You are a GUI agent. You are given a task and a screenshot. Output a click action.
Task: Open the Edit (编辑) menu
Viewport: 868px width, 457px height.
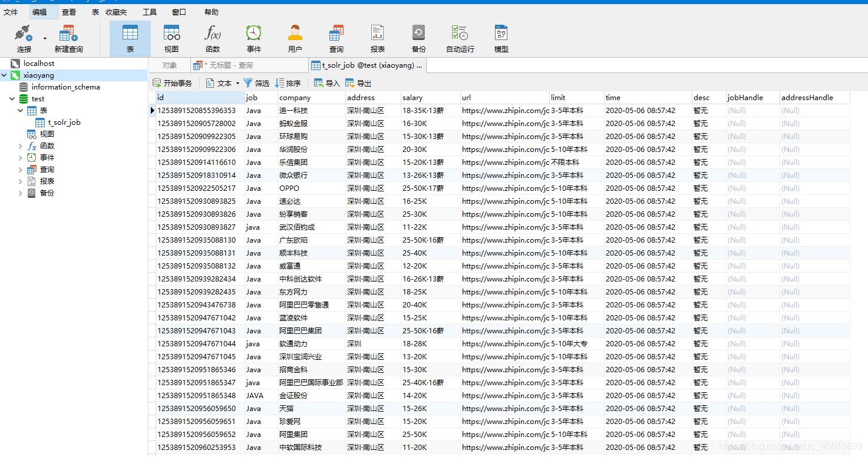click(x=40, y=12)
